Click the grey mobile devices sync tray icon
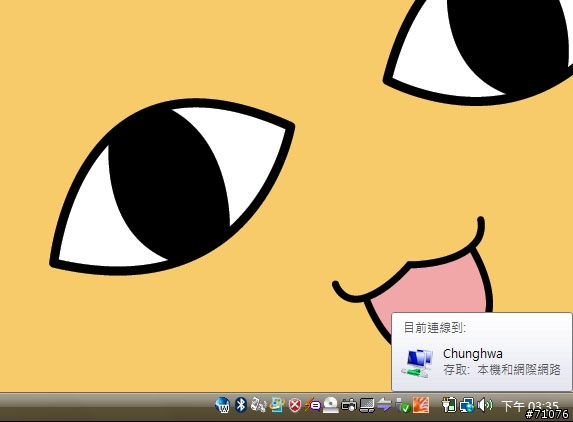This screenshot has width=573, height=422. pos(259,405)
